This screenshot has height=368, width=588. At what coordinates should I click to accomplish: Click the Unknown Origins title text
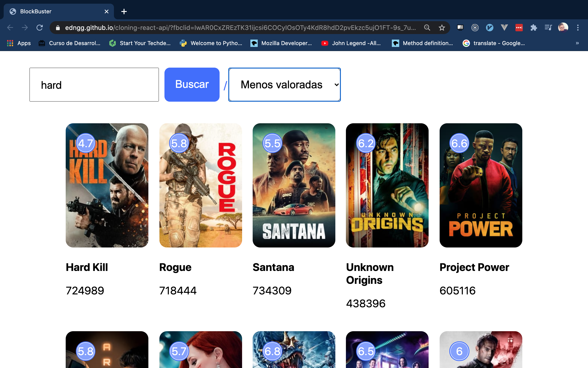(370, 274)
